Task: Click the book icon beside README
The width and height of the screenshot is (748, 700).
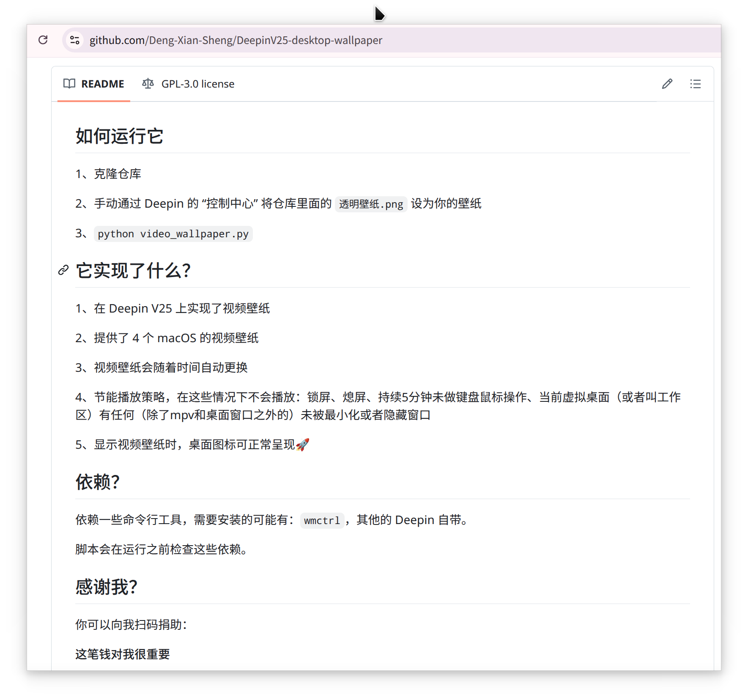Action: pyautogui.click(x=69, y=83)
